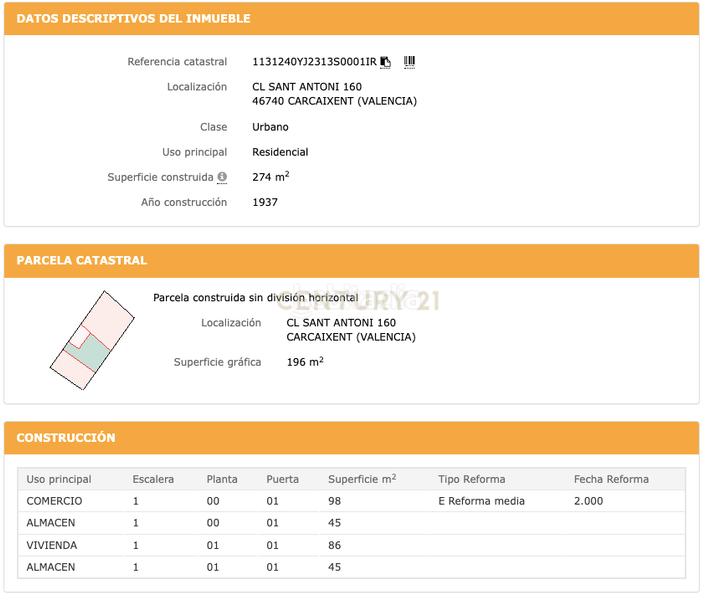
Task: Select the VIVIENDA row in construction table
Action: [52, 545]
